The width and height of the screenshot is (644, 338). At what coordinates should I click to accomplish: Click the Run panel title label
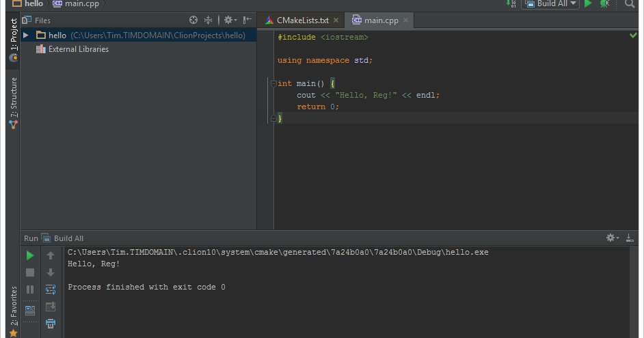click(31, 238)
